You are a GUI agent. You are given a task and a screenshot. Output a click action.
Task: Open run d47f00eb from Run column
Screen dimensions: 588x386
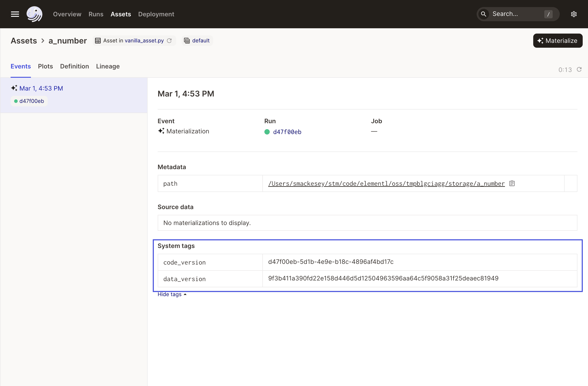(287, 132)
